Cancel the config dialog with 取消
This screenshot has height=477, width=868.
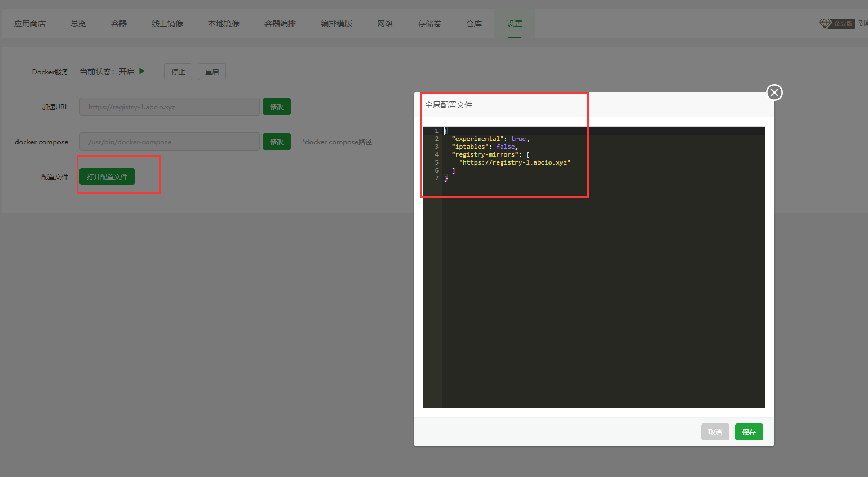(715, 432)
